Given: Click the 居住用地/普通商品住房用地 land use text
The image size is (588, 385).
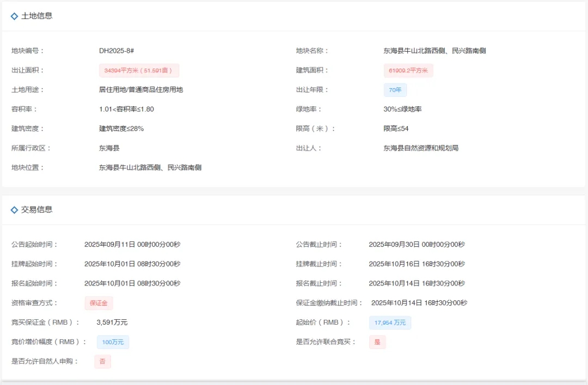Looking at the screenshot, I should tap(141, 90).
